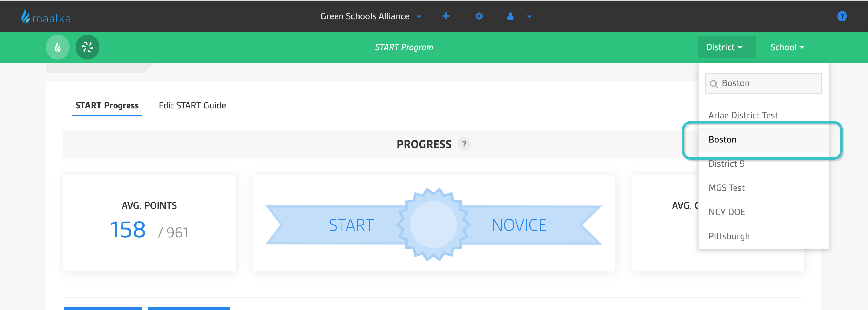The width and height of the screenshot is (868, 310).
Task: Click the district search field
Action: pyautogui.click(x=763, y=83)
